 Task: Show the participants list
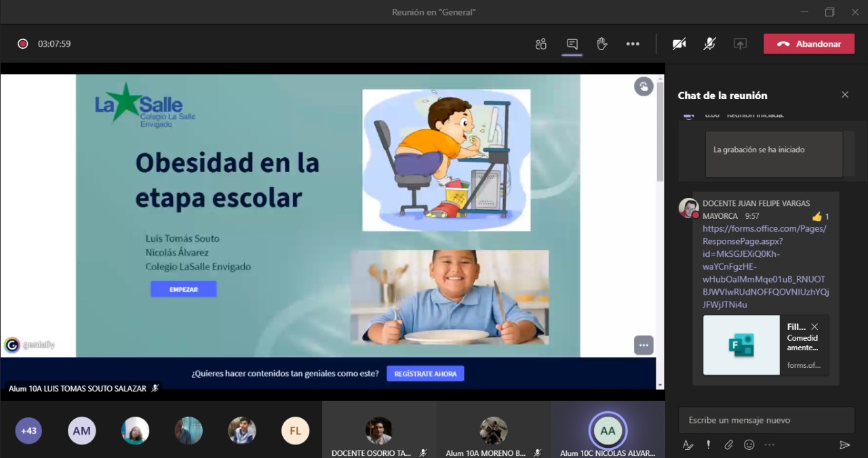coord(540,44)
